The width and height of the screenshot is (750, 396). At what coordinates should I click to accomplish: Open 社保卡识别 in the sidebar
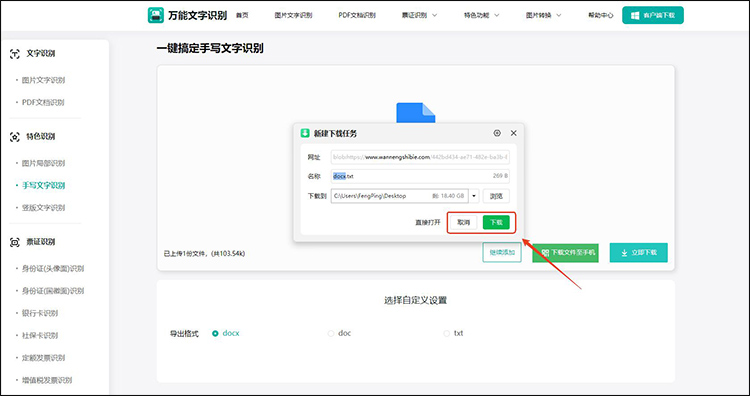click(x=40, y=335)
